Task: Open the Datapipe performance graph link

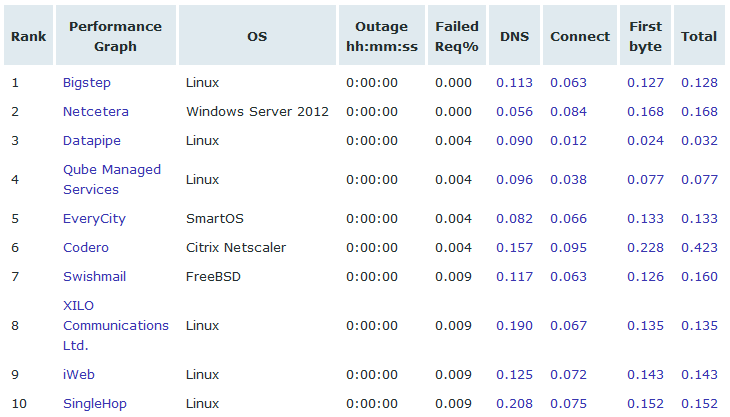Action: point(92,141)
